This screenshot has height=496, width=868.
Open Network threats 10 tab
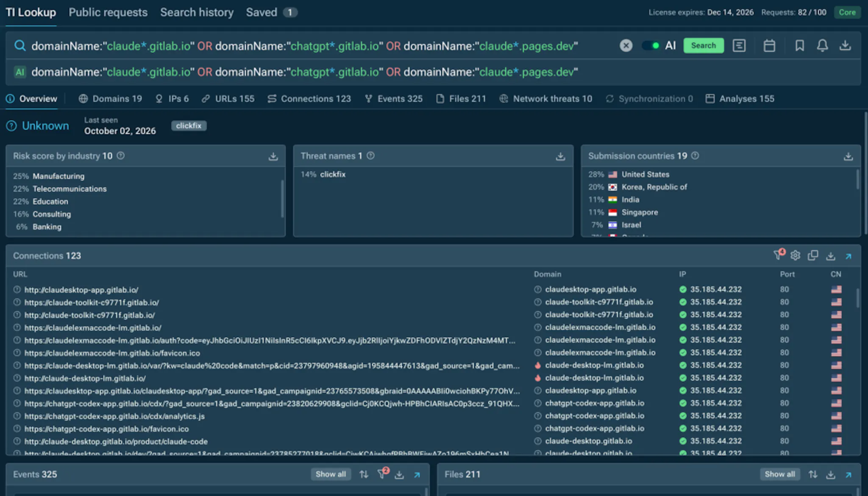[545, 99]
